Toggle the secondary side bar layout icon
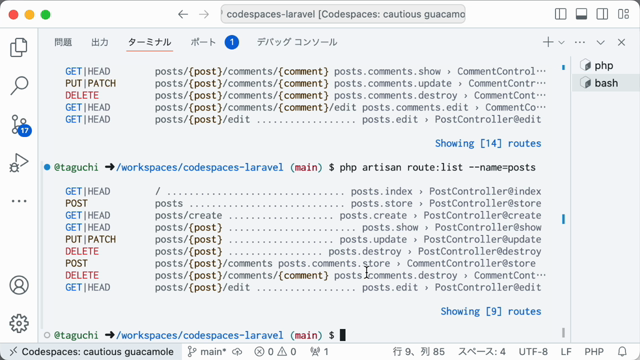 tap(602, 14)
